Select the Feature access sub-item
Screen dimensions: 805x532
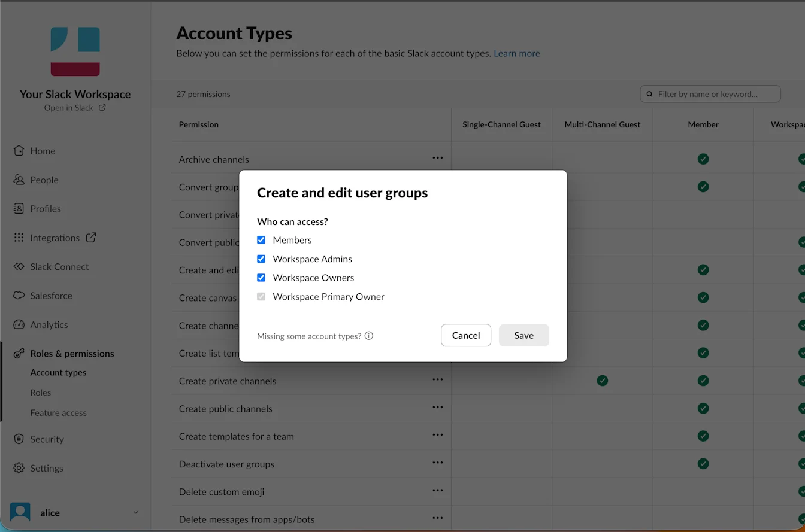[x=58, y=413]
